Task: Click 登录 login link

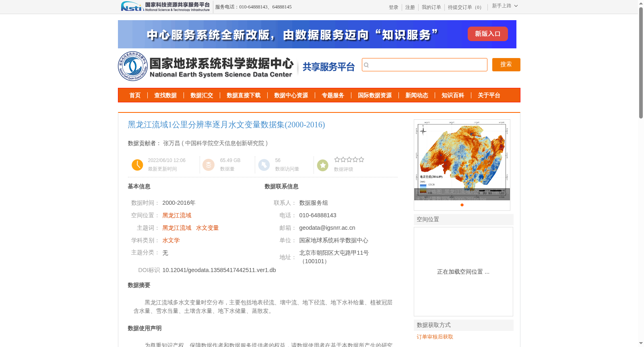Action: 393,7
